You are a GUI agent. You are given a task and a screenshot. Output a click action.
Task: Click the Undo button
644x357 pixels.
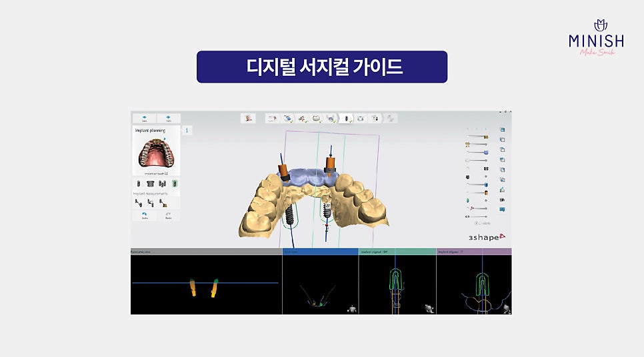click(x=144, y=215)
